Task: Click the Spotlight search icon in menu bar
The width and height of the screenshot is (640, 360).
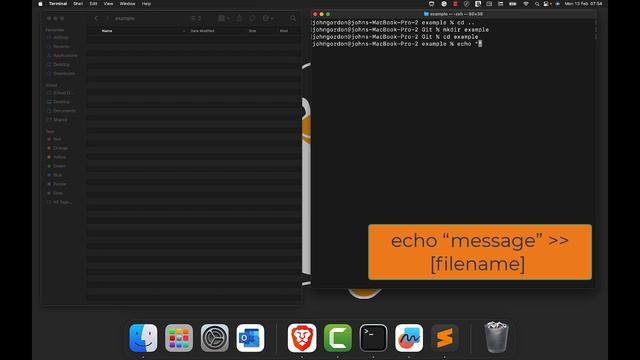Action: click(x=537, y=4)
